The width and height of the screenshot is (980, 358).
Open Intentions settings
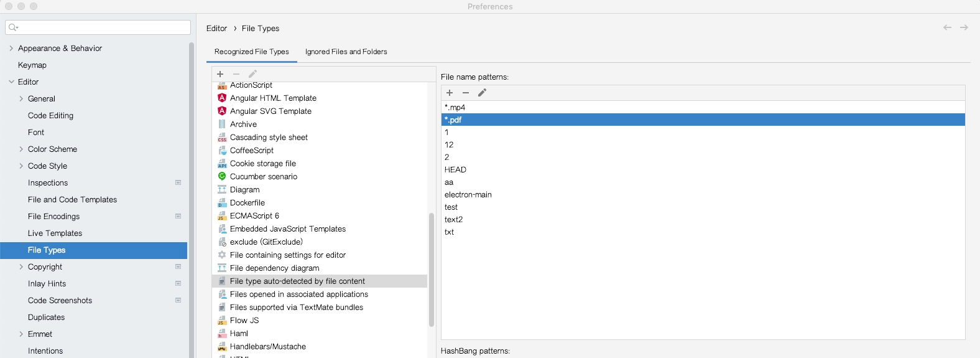click(45, 351)
